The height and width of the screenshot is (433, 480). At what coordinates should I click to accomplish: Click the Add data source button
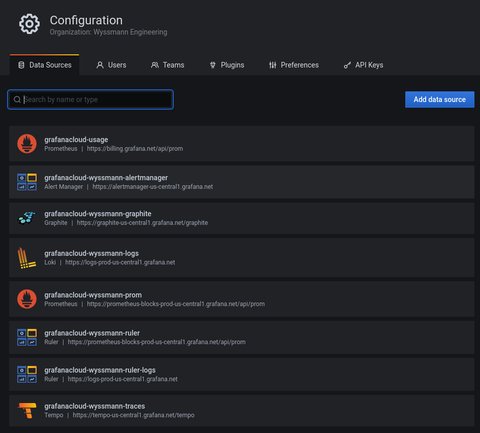(x=439, y=99)
